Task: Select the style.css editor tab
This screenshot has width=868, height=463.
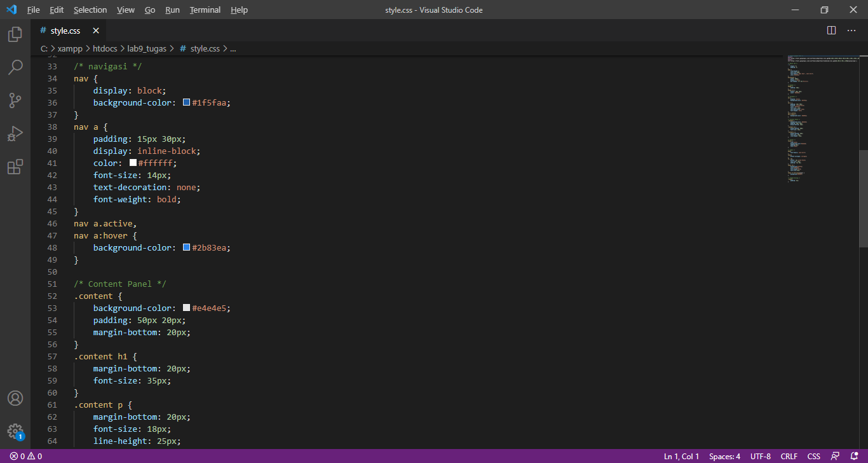Action: click(x=68, y=31)
